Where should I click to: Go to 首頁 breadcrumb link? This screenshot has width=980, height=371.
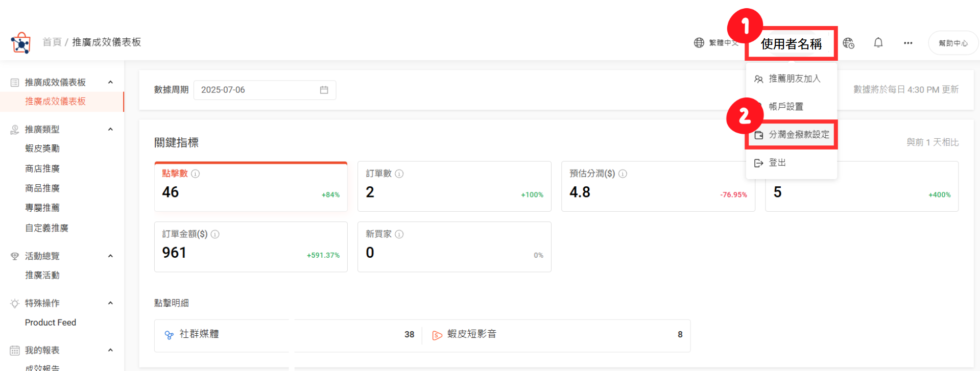pos(52,42)
